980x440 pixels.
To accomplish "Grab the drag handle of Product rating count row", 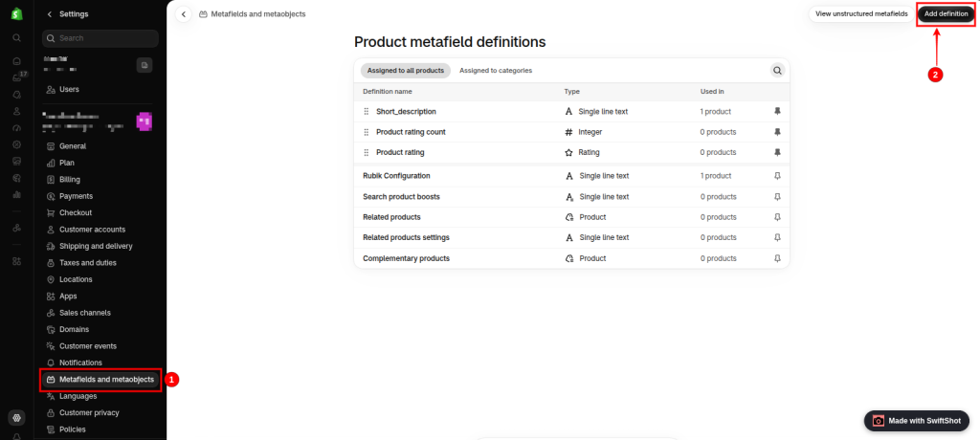I will pyautogui.click(x=367, y=132).
